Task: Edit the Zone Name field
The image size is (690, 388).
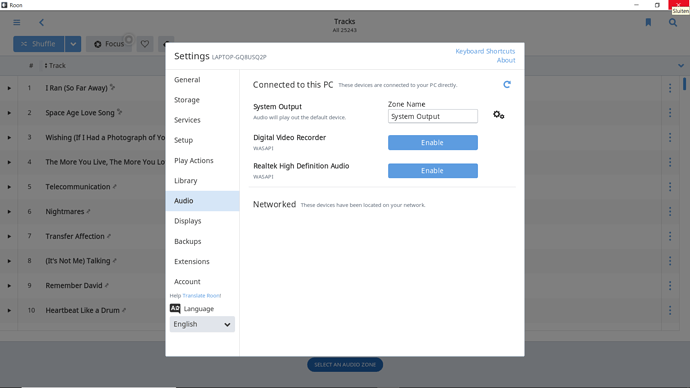Action: click(x=433, y=116)
